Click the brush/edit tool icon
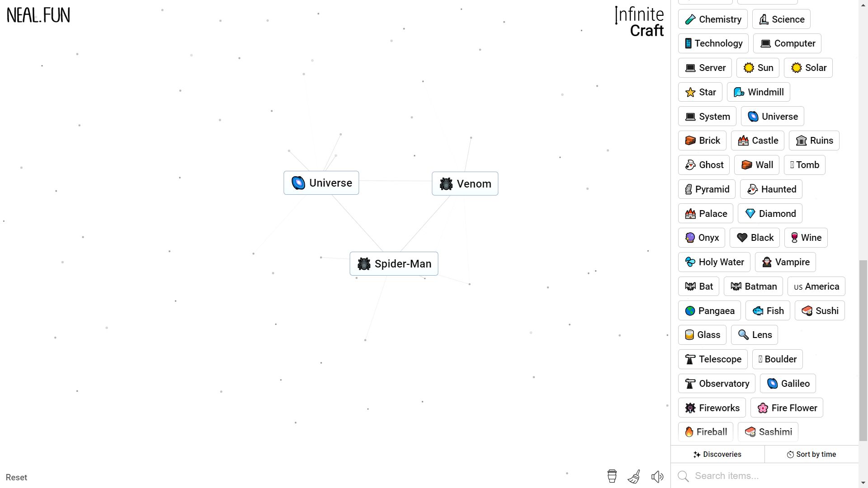The height and width of the screenshot is (488, 868). pos(634,477)
